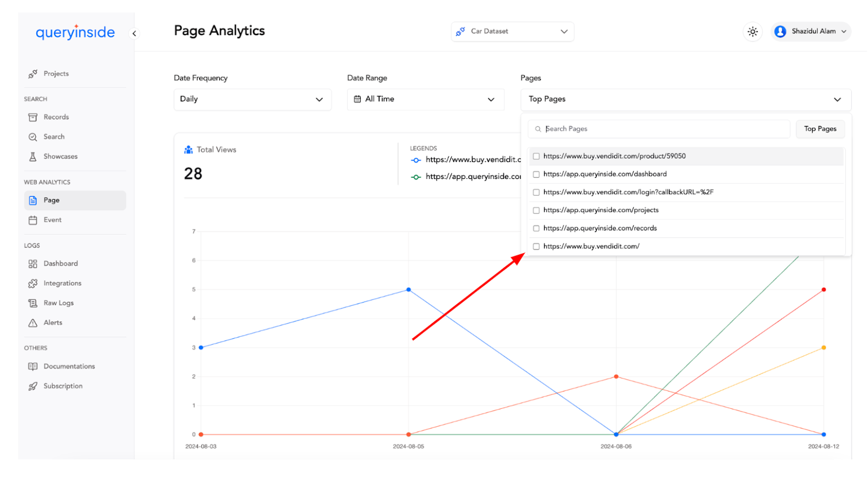Open the Car Dataset project dropdown
868x482 pixels.
[513, 31]
